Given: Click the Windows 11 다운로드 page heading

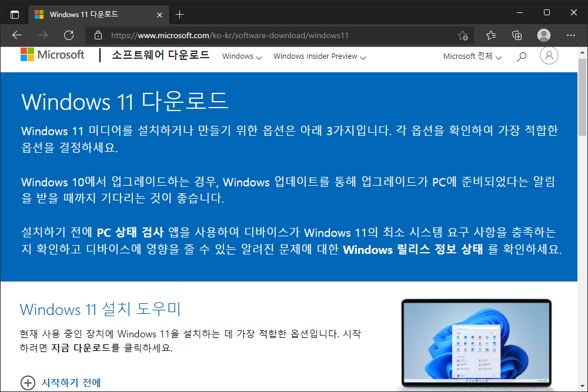Looking at the screenshot, I should tap(125, 101).
